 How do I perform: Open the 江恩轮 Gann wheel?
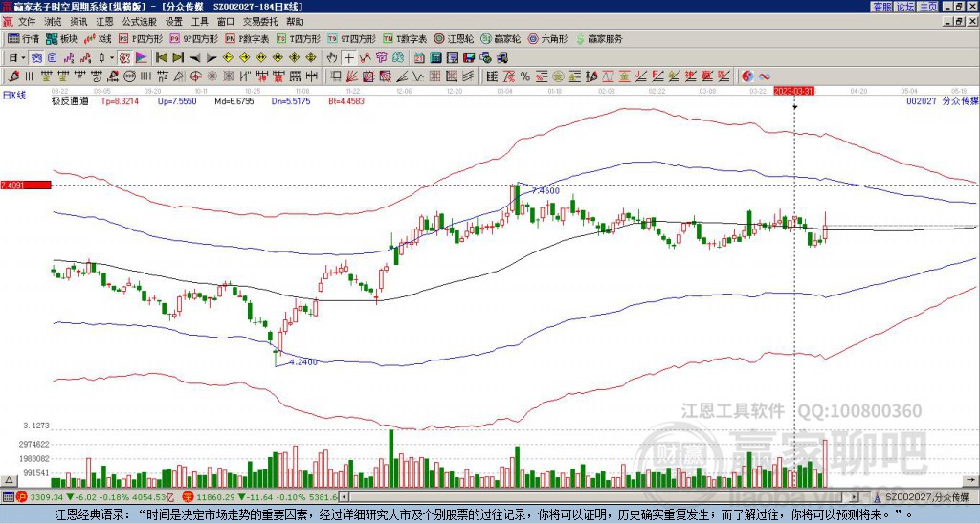(454, 38)
